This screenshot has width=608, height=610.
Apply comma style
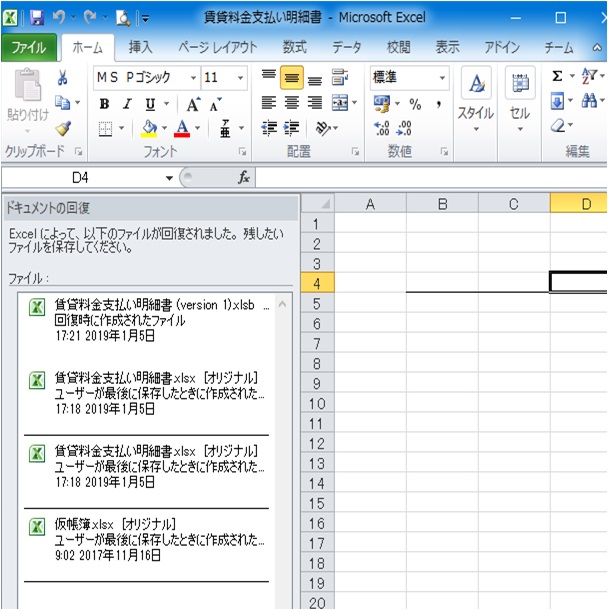439,104
